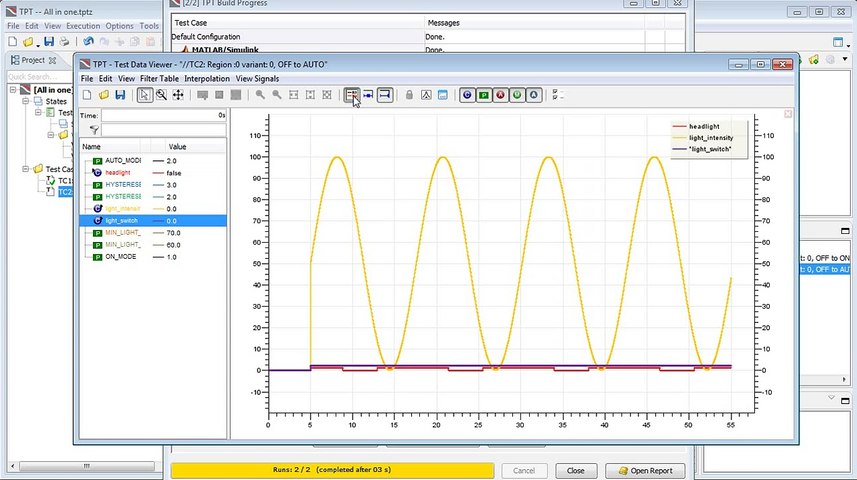
Task: Toggle the red A signals filter button
Action: point(500,95)
